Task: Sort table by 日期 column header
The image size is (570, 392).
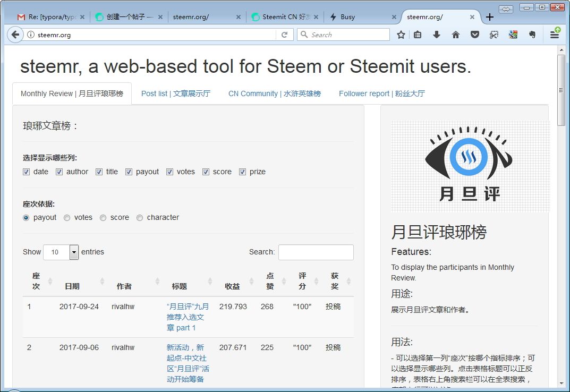Action: point(72,286)
